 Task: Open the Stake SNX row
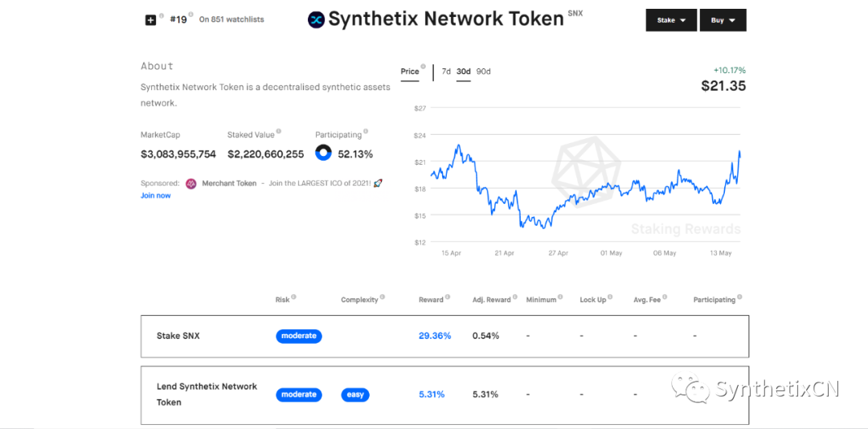tap(178, 336)
